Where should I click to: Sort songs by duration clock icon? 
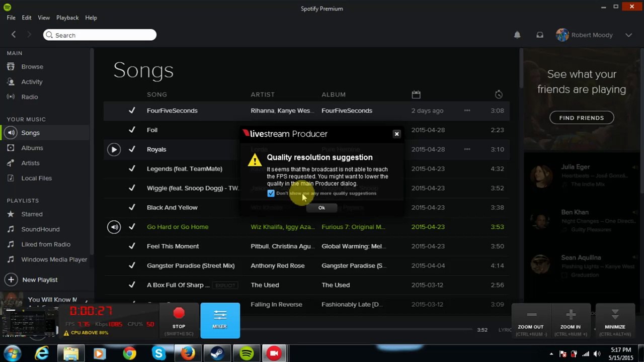coord(499,95)
